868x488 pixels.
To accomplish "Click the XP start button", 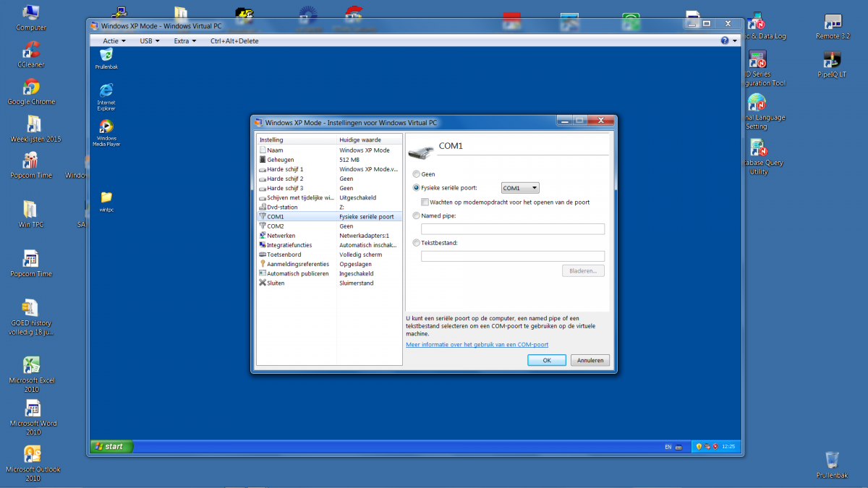I will (111, 447).
